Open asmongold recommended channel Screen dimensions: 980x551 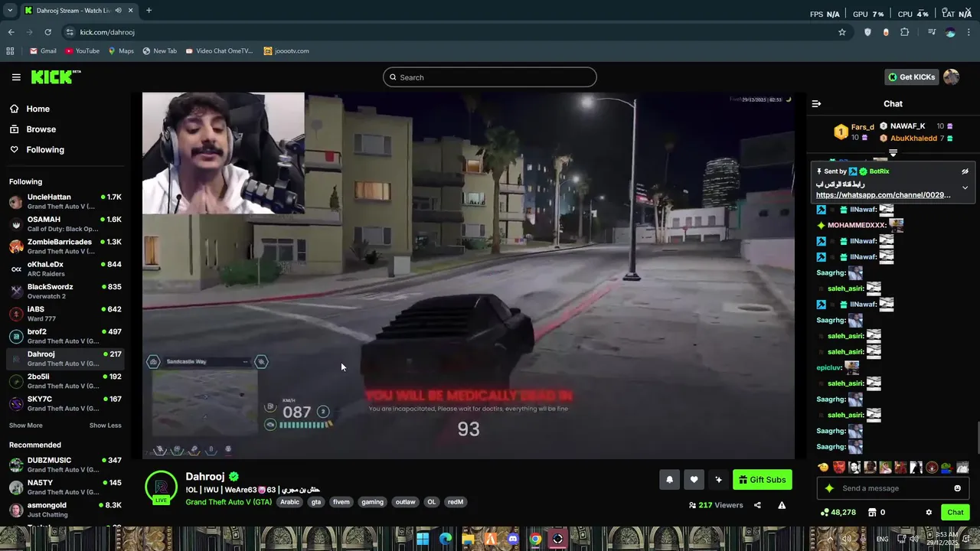[65, 510]
